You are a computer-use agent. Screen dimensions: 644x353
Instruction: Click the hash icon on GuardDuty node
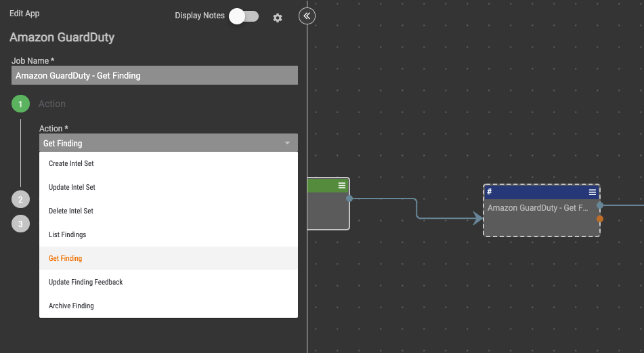tap(489, 192)
